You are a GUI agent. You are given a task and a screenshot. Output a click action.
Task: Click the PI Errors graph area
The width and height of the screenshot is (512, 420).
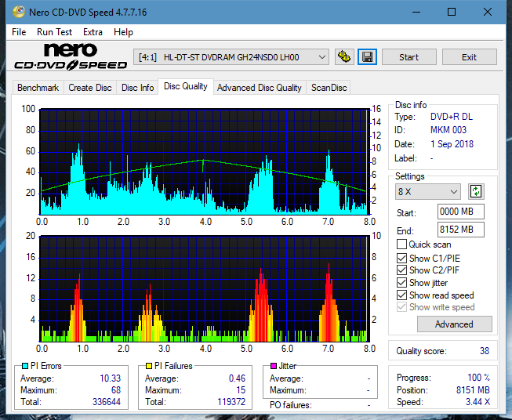coord(204,162)
